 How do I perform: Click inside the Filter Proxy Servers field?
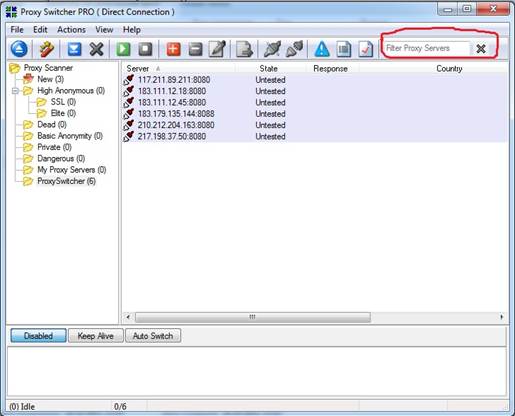(x=426, y=48)
